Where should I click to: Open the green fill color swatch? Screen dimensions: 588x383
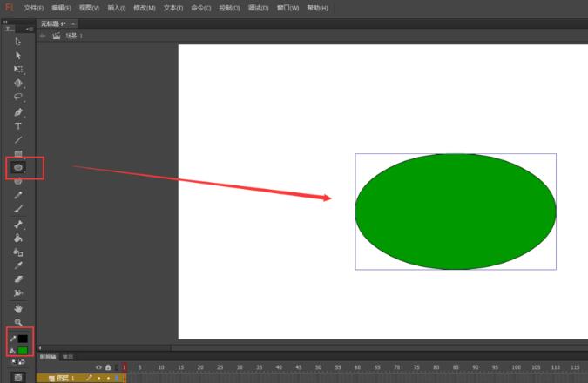23,351
